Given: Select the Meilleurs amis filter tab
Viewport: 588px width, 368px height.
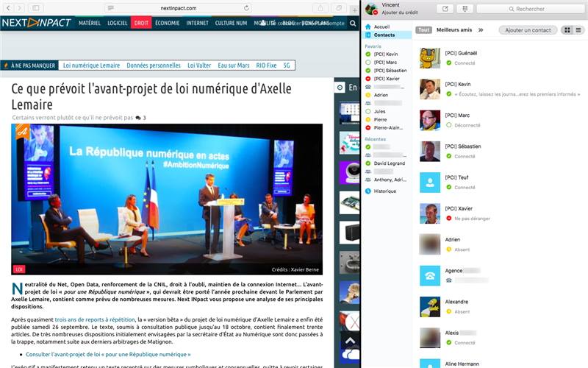Looking at the screenshot, I should click(453, 30).
